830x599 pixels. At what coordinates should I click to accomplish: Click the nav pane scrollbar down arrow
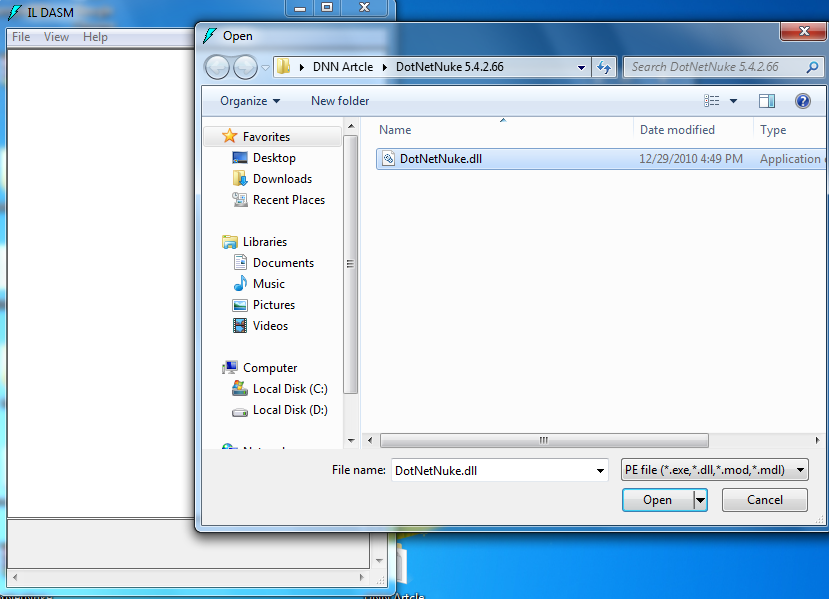click(x=350, y=440)
